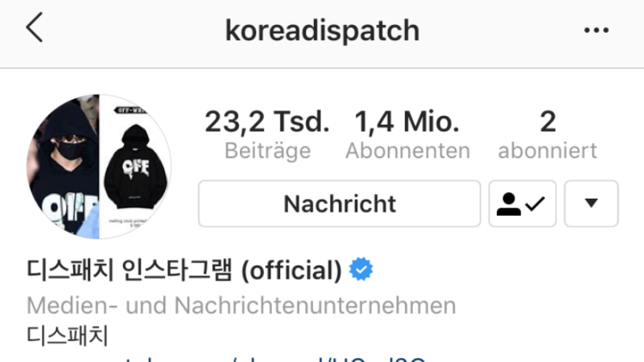Open the Nachricht message button
This screenshot has width=644, height=362.
click(x=339, y=204)
